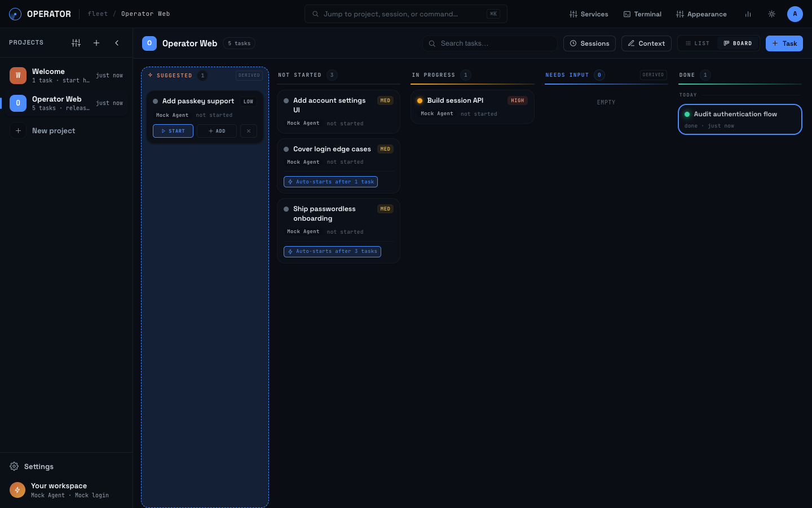Click Auto-starts after 1 task chip

[330, 182]
